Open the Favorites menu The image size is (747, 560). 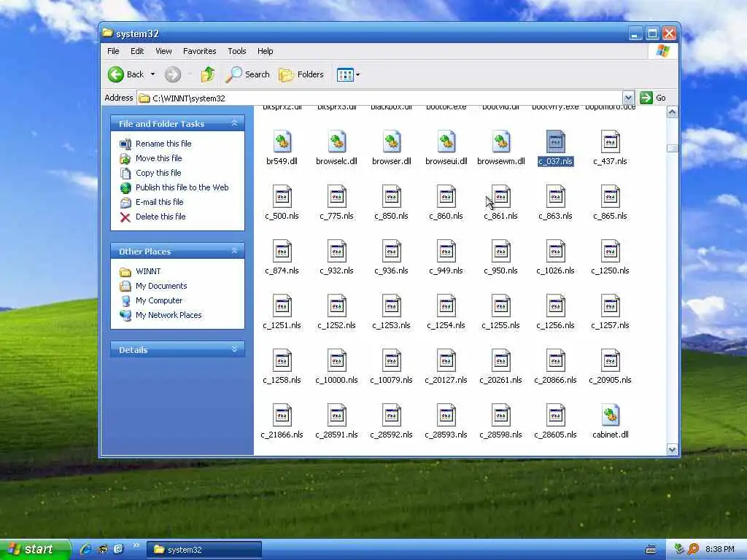click(x=200, y=51)
